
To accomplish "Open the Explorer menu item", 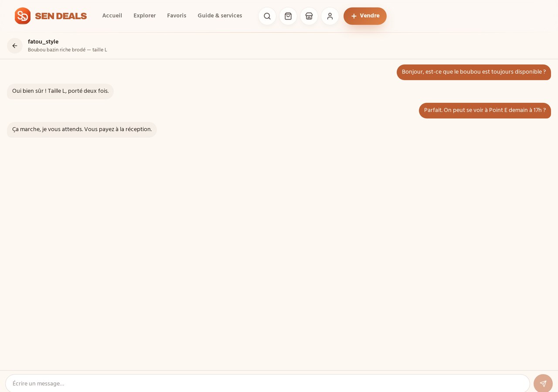I will click(x=145, y=16).
